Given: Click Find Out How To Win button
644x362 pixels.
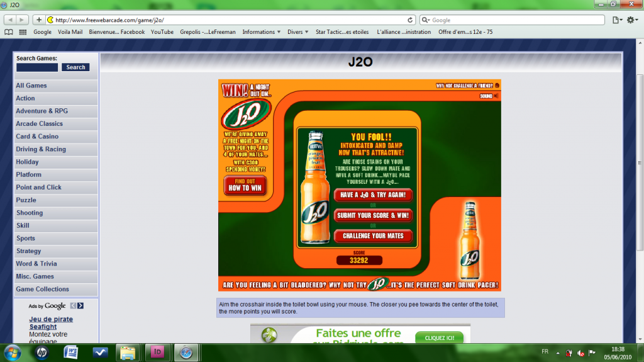Looking at the screenshot, I should pyautogui.click(x=245, y=185).
